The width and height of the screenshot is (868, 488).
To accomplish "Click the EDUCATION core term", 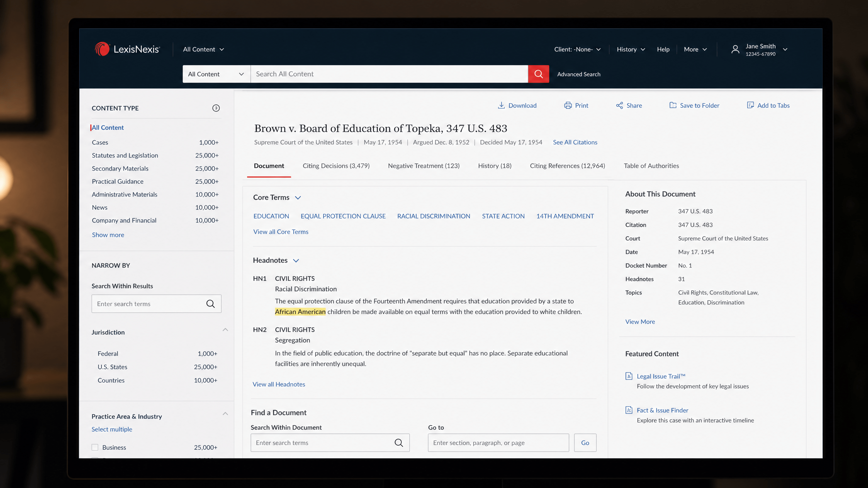I will (271, 216).
